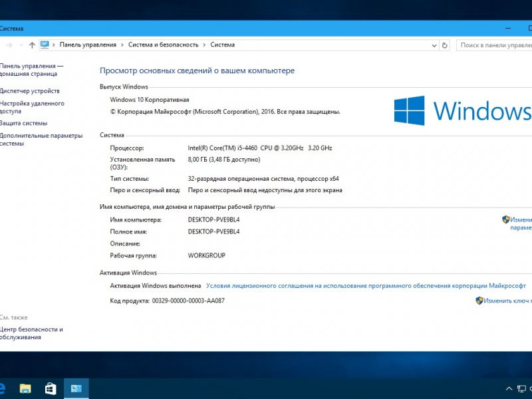
Task: Click the computer icon in the address bar
Action: (x=45, y=45)
